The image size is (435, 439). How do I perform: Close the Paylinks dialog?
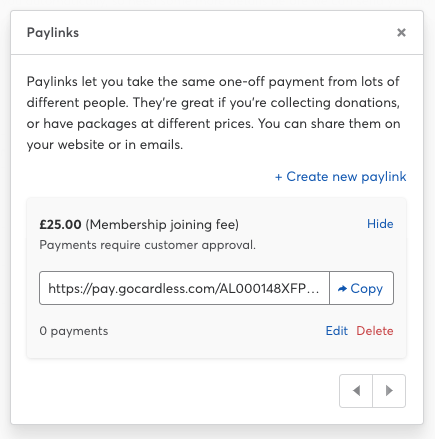(x=401, y=32)
